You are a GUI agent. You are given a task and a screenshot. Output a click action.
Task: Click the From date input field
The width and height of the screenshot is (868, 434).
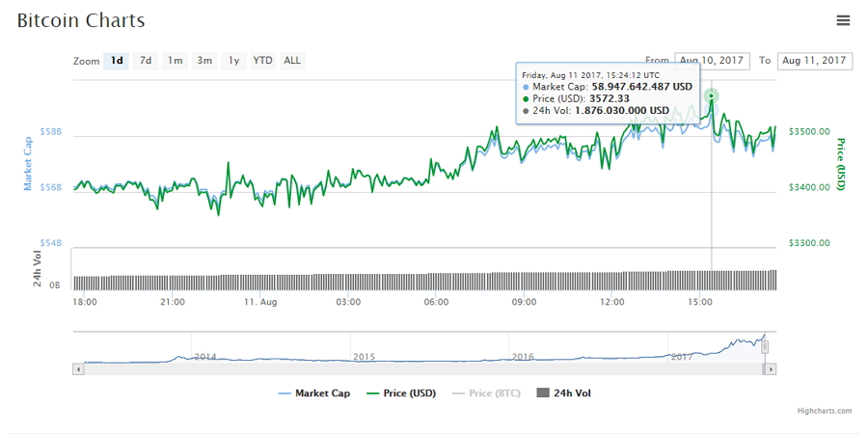(x=712, y=61)
